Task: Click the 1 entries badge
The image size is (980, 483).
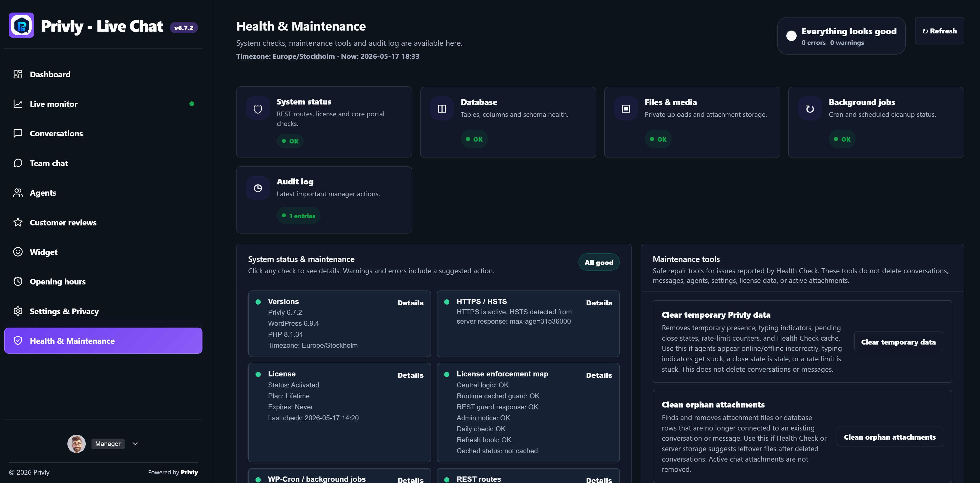Action: click(x=298, y=216)
